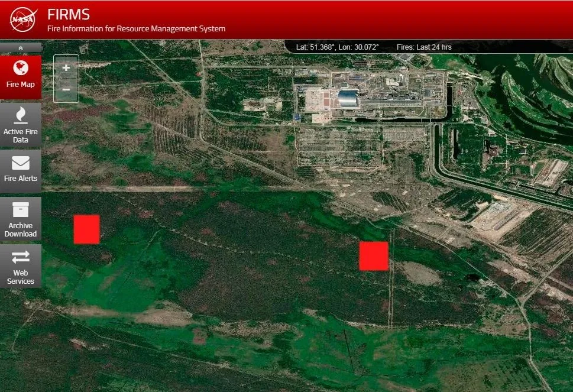Open the Fire Map globe icon

point(21,67)
